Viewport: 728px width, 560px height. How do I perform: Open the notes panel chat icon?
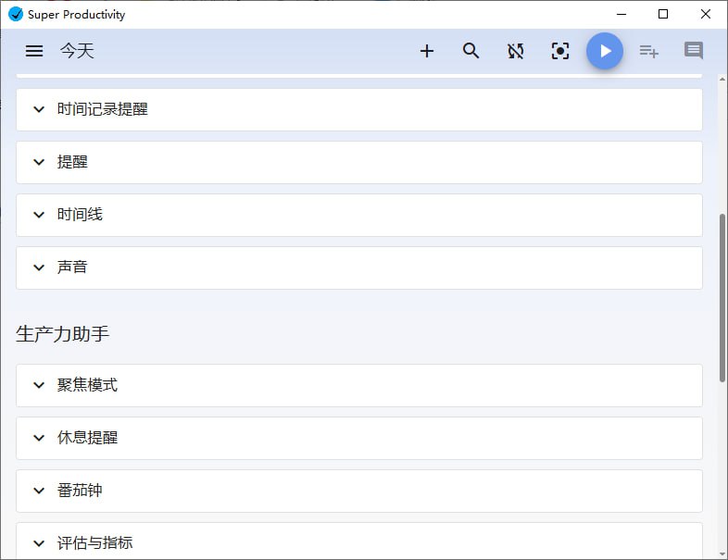694,51
